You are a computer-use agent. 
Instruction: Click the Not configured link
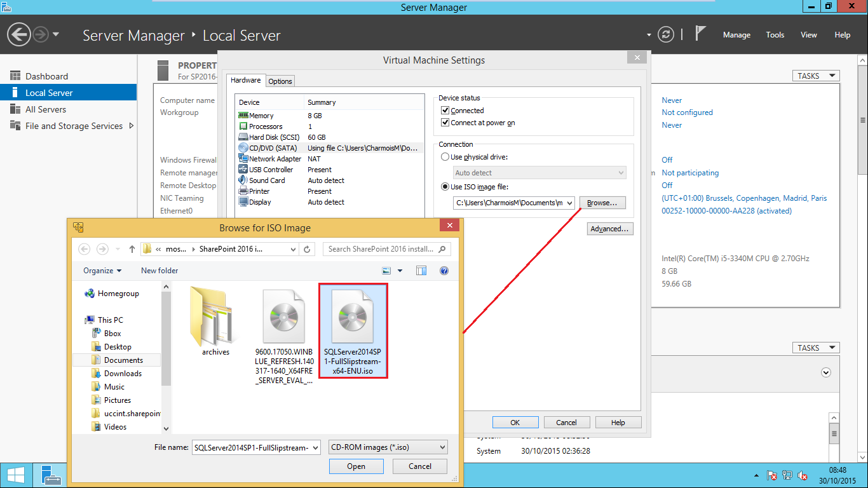click(x=687, y=112)
